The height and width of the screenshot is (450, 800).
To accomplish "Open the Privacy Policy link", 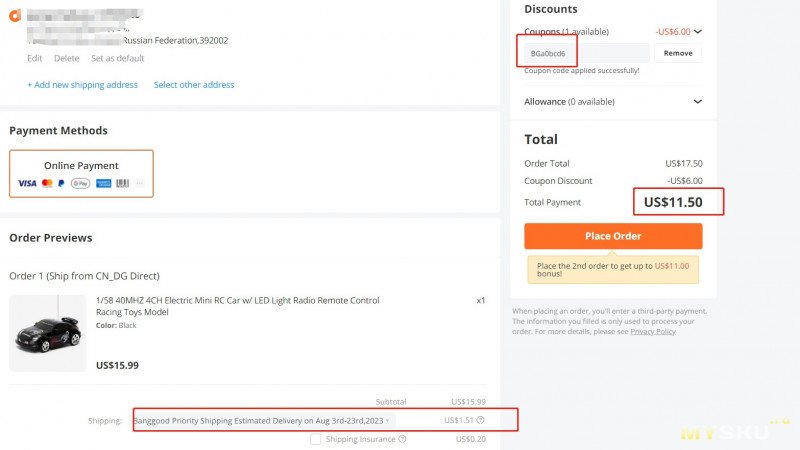I will 652,331.
